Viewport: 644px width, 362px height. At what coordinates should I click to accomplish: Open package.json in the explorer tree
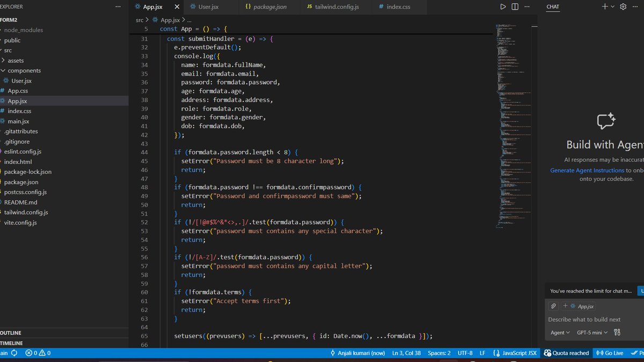point(21,182)
